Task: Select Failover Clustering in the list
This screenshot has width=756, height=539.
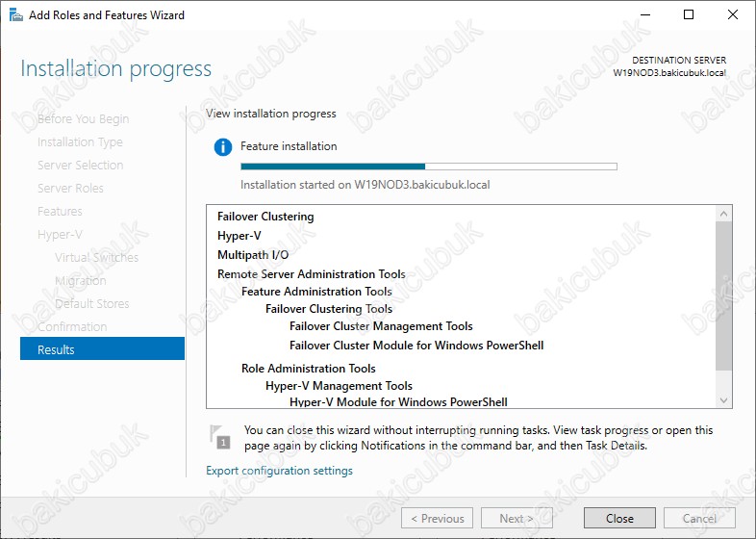Action: pos(265,217)
